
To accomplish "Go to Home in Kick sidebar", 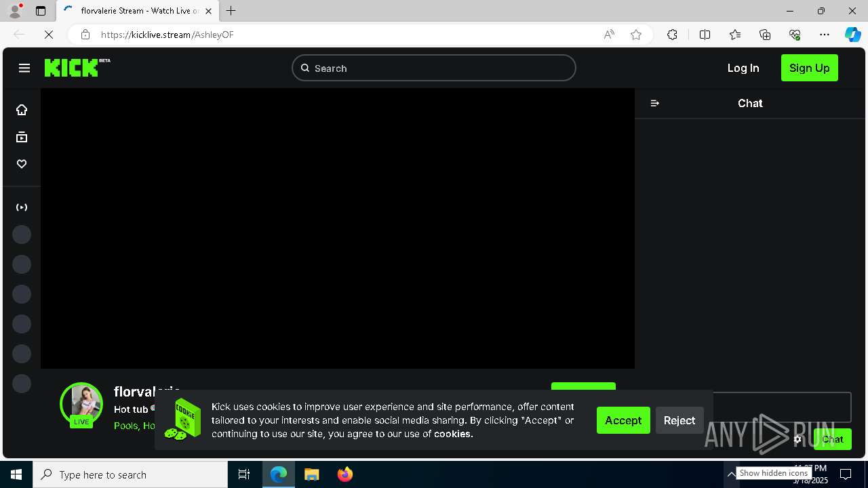I will coord(22,110).
